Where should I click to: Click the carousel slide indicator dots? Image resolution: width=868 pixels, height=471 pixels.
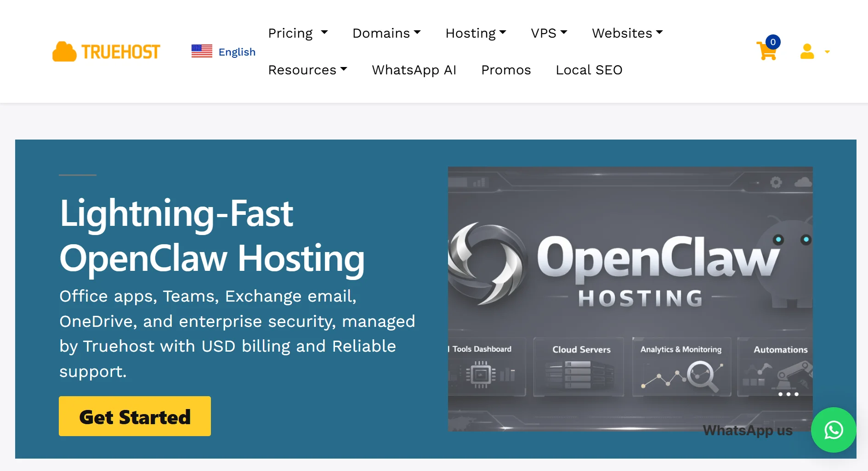(x=788, y=394)
